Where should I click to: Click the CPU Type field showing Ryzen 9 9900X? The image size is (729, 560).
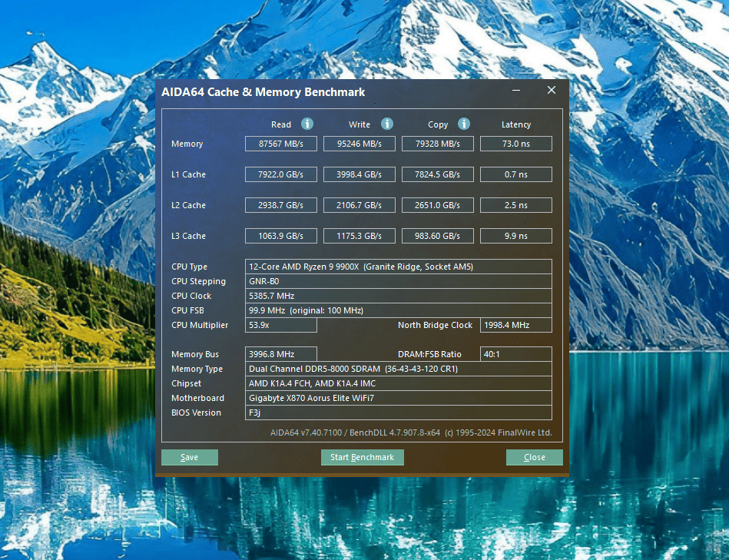[399, 267]
